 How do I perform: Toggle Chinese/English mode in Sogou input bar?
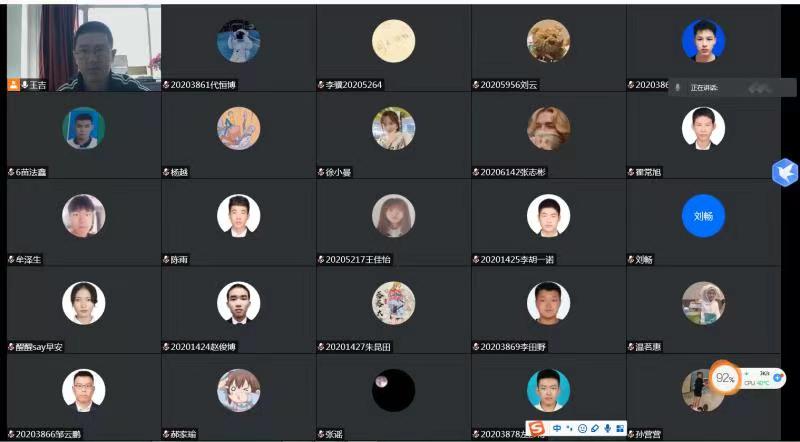pos(557,428)
